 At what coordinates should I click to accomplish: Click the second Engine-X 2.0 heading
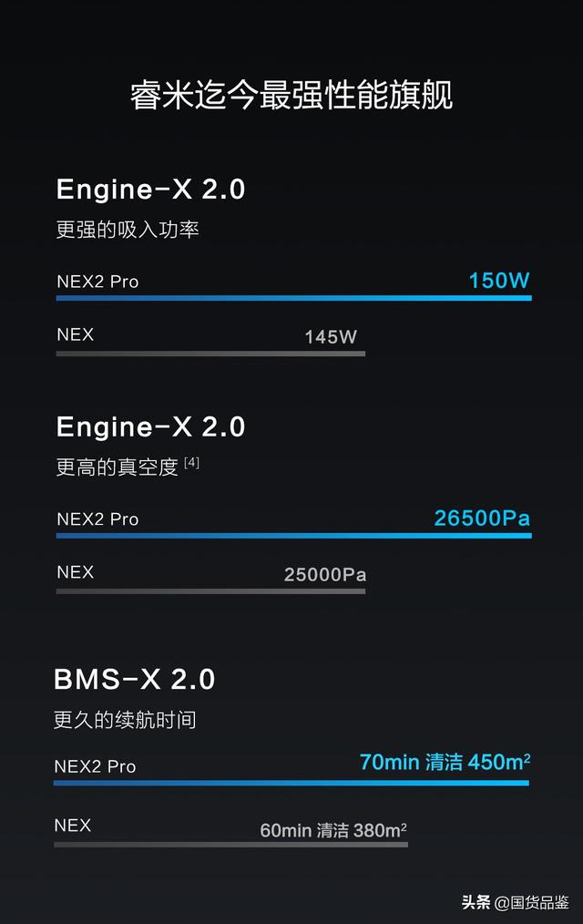[x=150, y=427]
